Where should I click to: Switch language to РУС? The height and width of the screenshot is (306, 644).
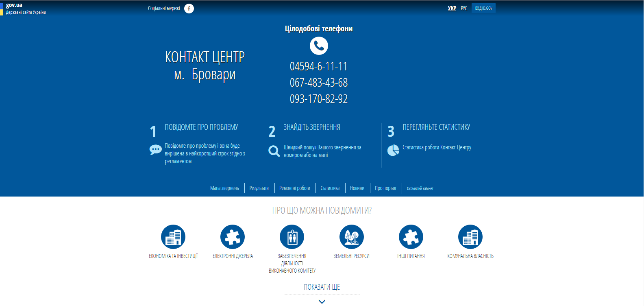pos(464,8)
